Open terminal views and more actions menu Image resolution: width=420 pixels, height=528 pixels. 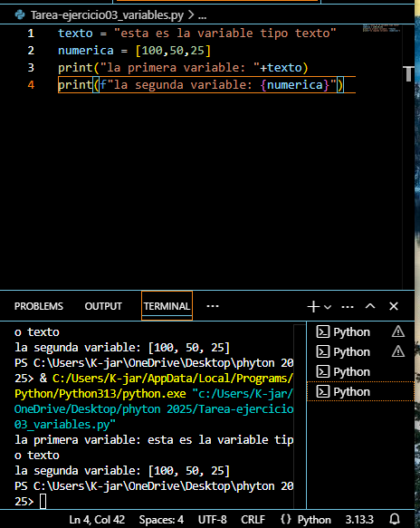348,307
